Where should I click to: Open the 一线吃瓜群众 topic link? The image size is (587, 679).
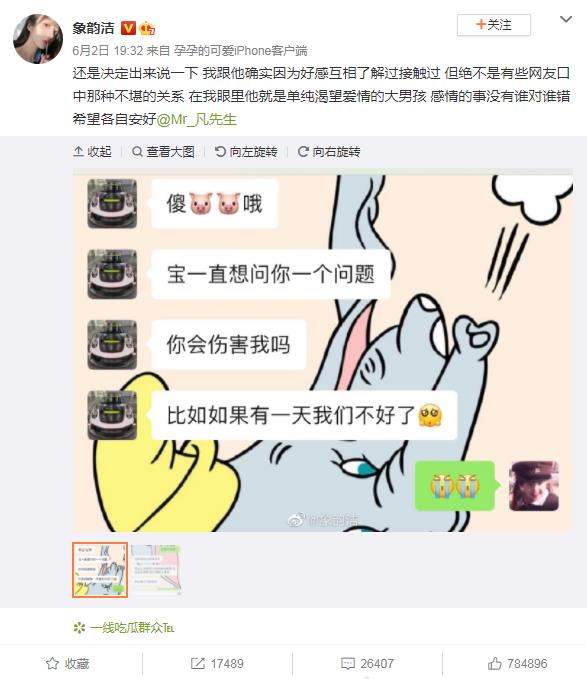(132, 628)
